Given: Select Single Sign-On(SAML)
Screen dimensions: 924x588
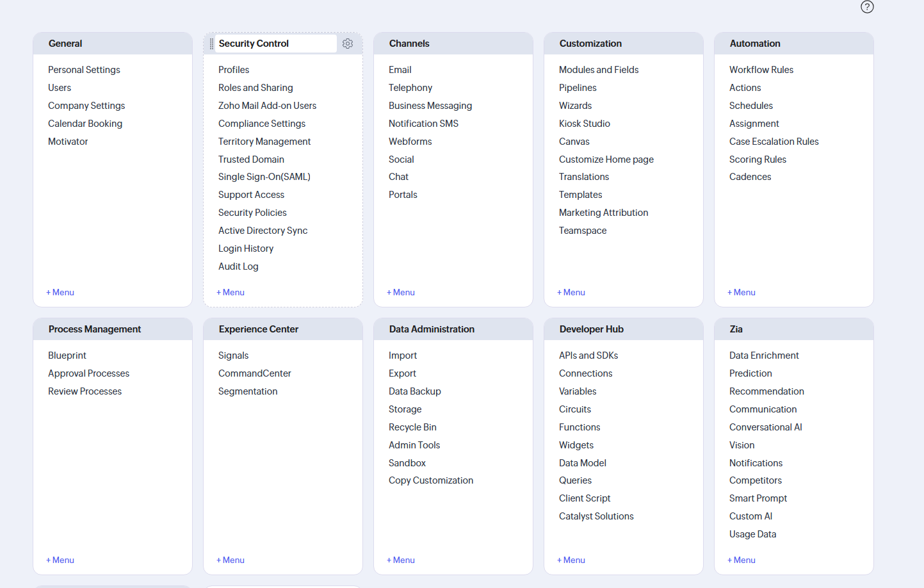Looking at the screenshot, I should coord(264,177).
